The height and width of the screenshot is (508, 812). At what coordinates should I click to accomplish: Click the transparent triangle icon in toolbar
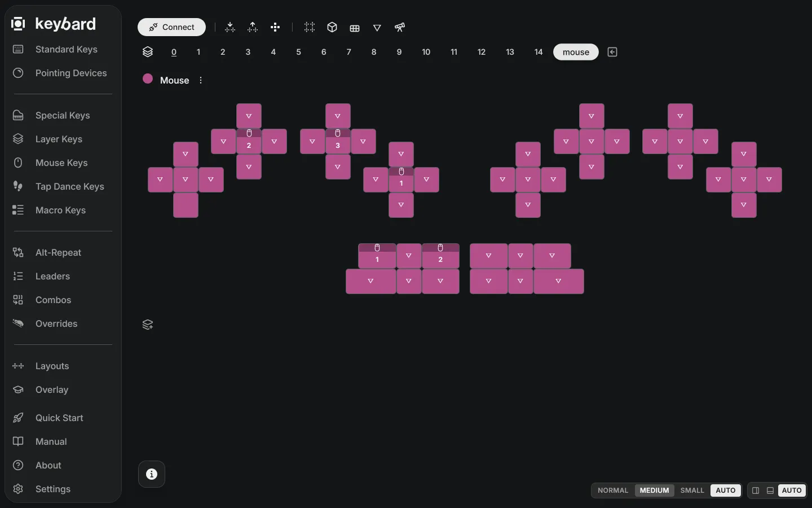point(377,28)
